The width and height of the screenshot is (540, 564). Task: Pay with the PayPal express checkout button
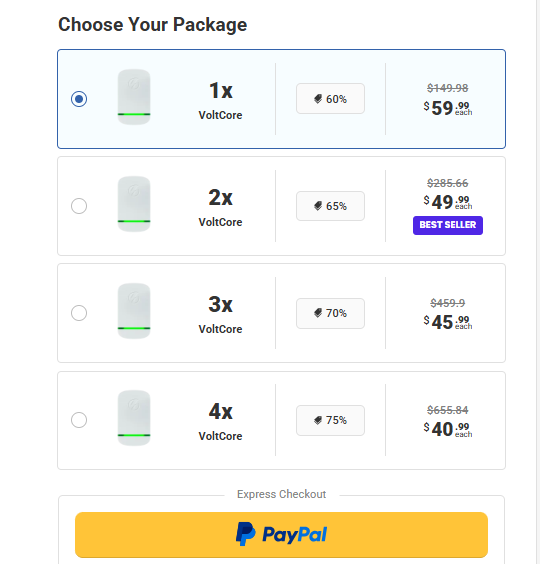tap(281, 535)
